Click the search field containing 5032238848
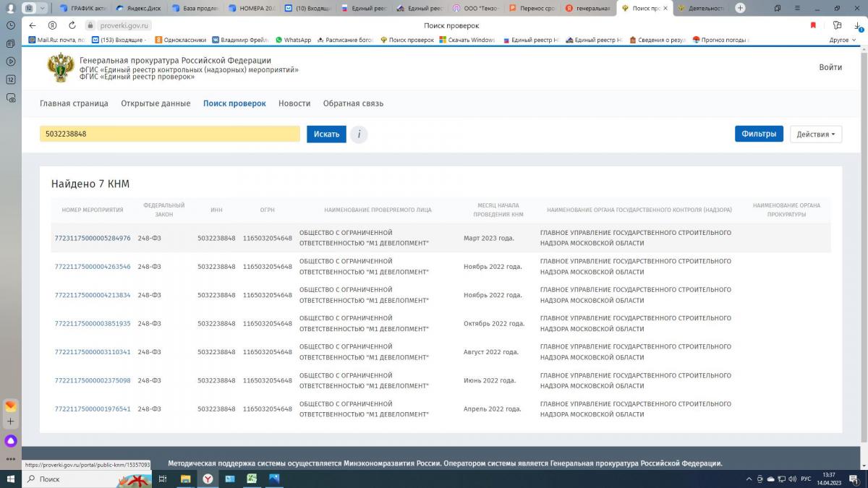Screen dimensions: 868x488 (170, 134)
